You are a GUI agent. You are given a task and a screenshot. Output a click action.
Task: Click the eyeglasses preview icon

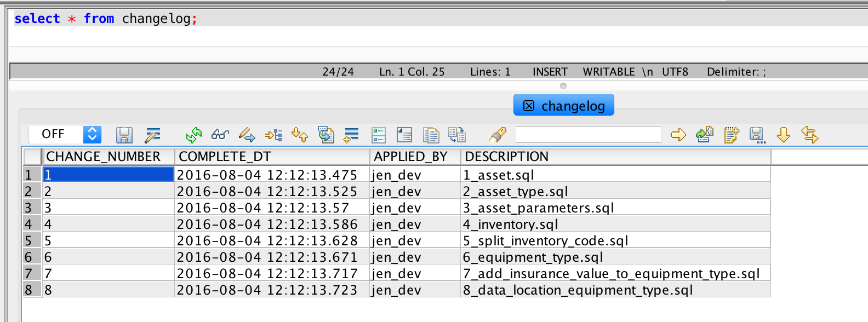coord(220,135)
